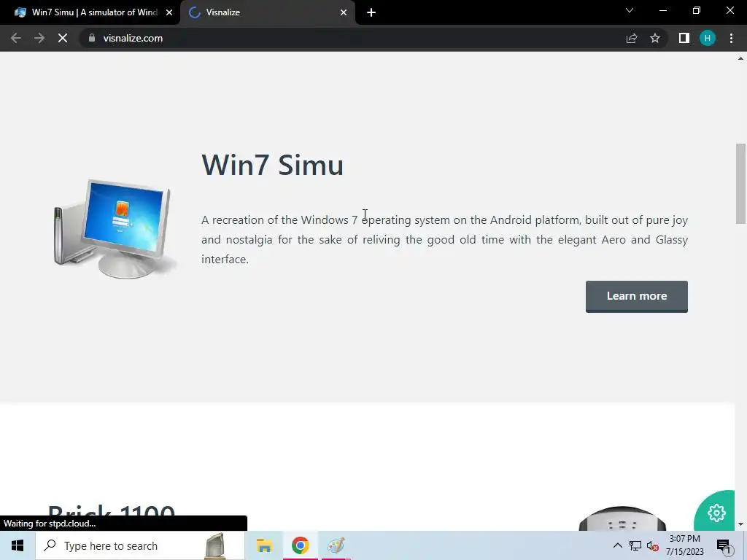The image size is (747, 560).
Task: Open Chrome's three-dot menu
Action: [x=731, y=38]
